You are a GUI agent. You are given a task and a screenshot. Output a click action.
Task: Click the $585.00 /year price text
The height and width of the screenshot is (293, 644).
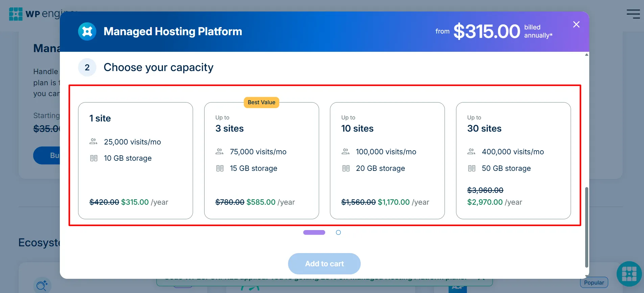pyautogui.click(x=271, y=202)
